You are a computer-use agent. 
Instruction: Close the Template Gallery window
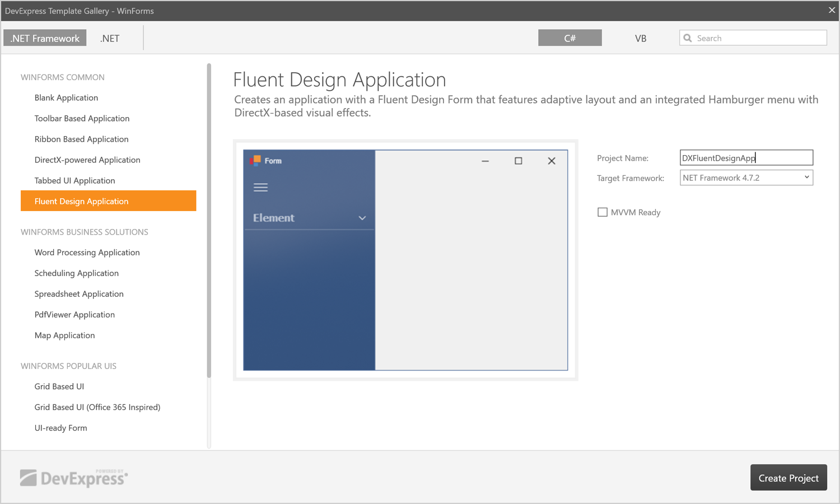[832, 10]
